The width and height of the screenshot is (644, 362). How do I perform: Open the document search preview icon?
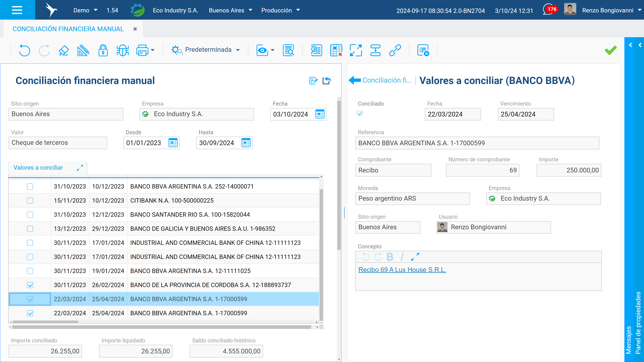point(288,50)
